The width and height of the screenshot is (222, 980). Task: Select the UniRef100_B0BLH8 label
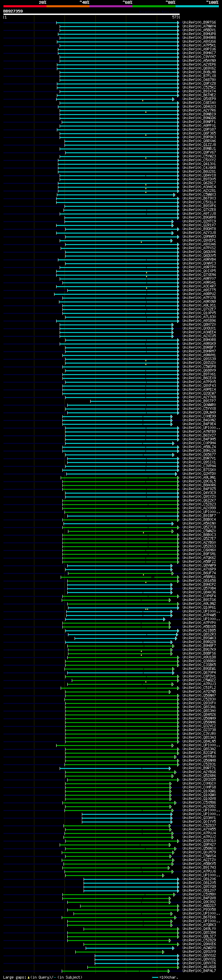(x=199, y=72)
